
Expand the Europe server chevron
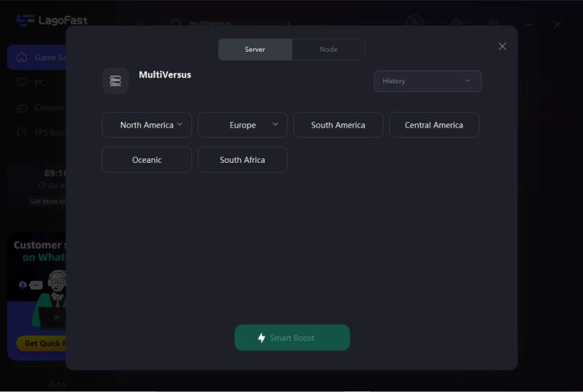276,124
